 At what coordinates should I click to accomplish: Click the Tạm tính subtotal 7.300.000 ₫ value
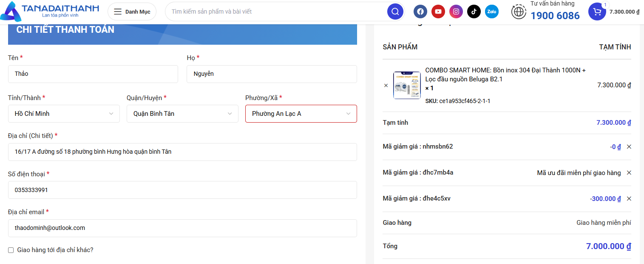pos(614,123)
